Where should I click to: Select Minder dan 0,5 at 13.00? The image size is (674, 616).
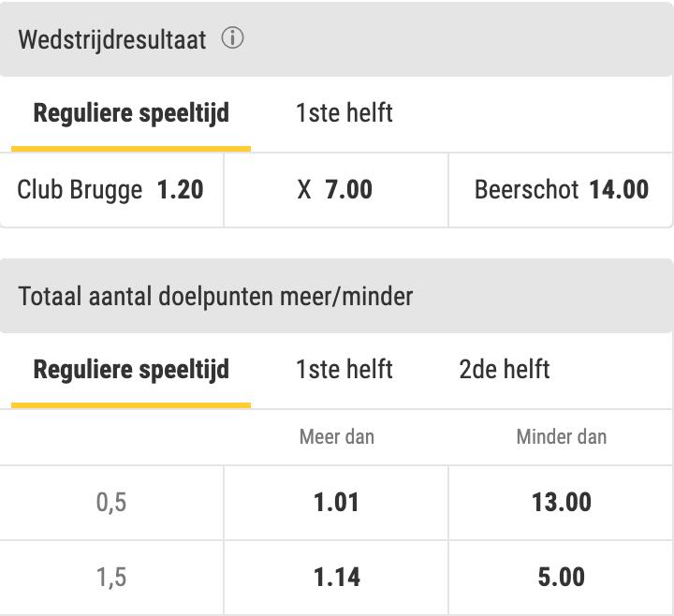coord(561,502)
